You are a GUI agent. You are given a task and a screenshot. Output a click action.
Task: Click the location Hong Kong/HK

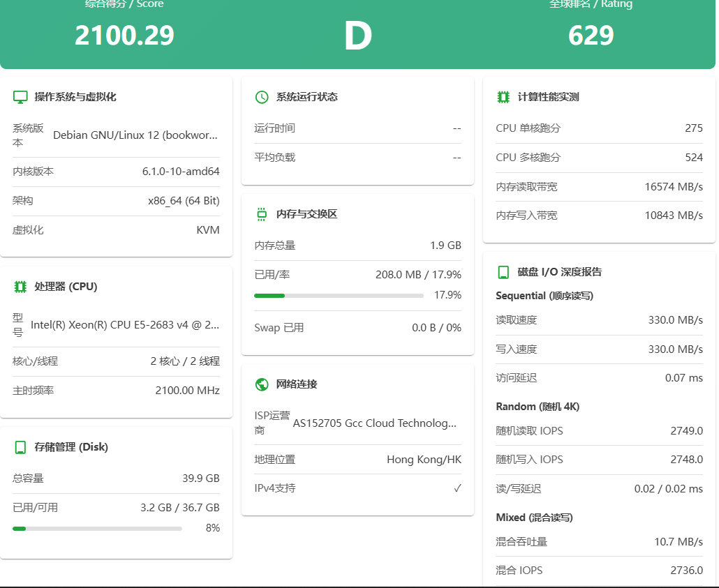tap(424, 460)
